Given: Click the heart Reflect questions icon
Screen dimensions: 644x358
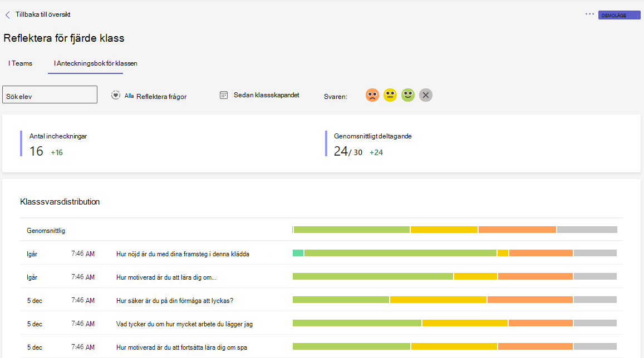Looking at the screenshot, I should (x=115, y=95).
